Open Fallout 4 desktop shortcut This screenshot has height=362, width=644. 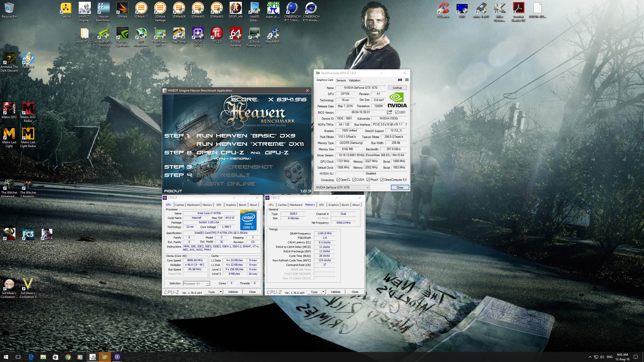[x=28, y=61]
